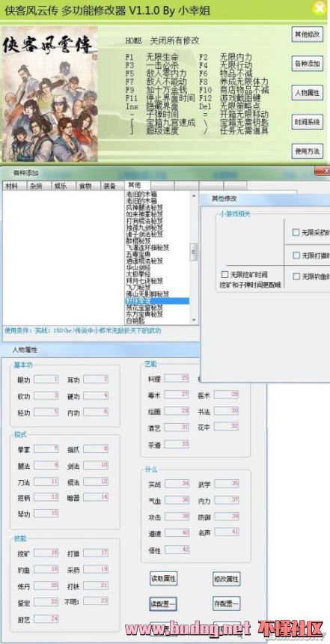Select 如来神掌秘笈 in the item list

click(x=144, y=214)
